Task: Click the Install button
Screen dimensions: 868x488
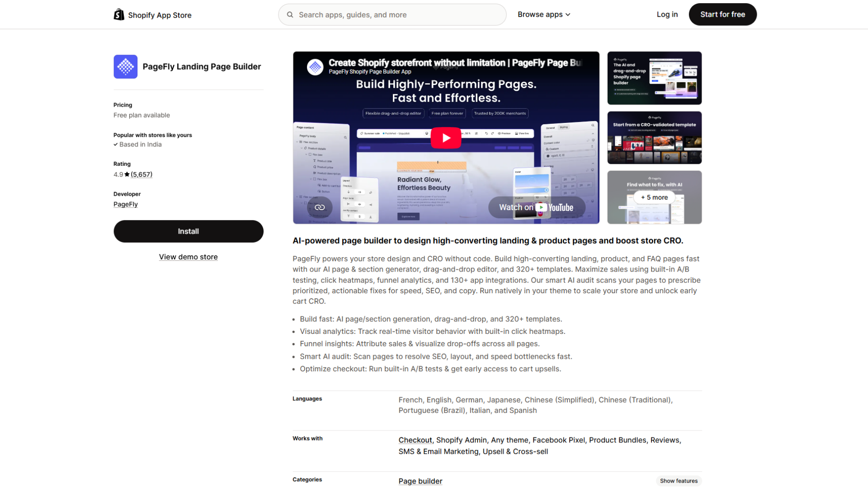Action: click(x=189, y=231)
